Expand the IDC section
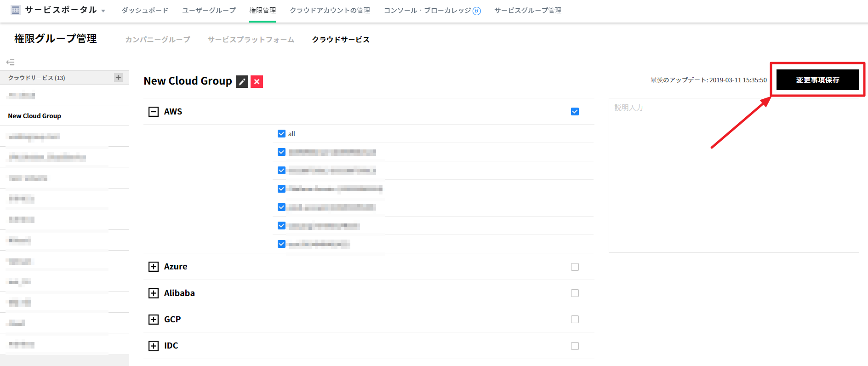The height and width of the screenshot is (366, 868). click(154, 346)
